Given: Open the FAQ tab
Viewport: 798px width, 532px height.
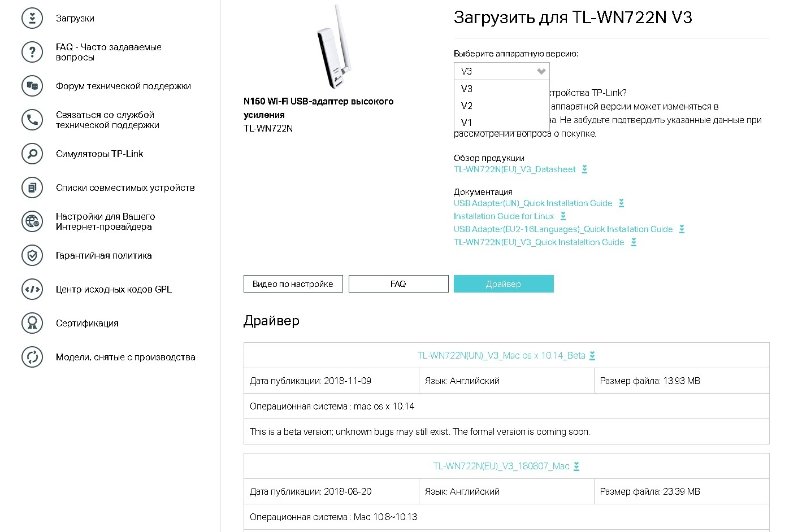Looking at the screenshot, I should pyautogui.click(x=398, y=284).
